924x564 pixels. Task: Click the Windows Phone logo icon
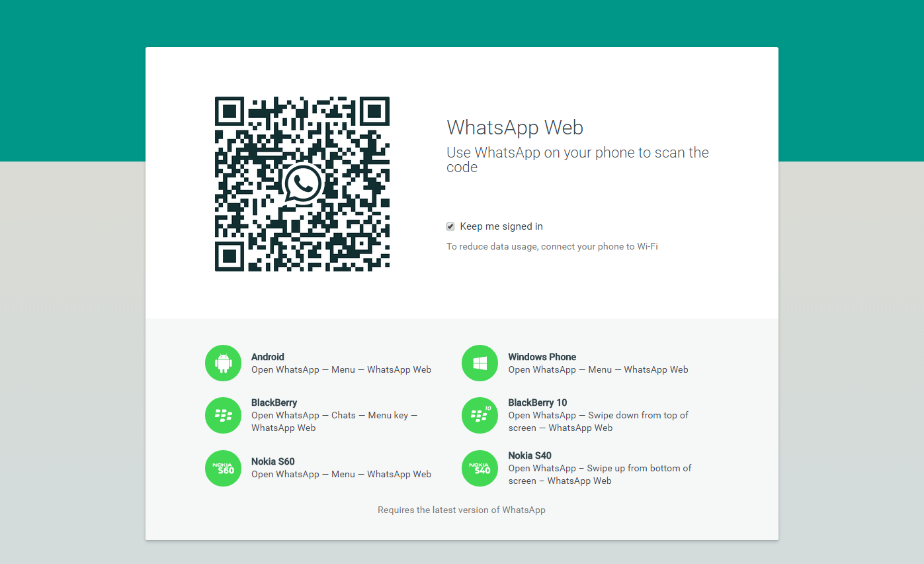[480, 363]
